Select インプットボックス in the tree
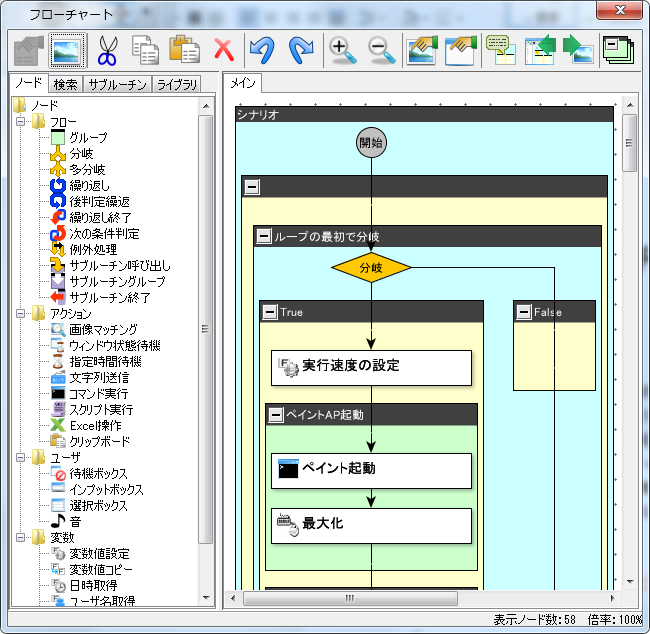The width and height of the screenshot is (650, 634). click(x=106, y=489)
